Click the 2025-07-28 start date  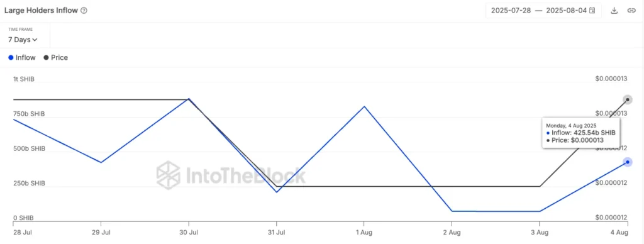[511, 11]
